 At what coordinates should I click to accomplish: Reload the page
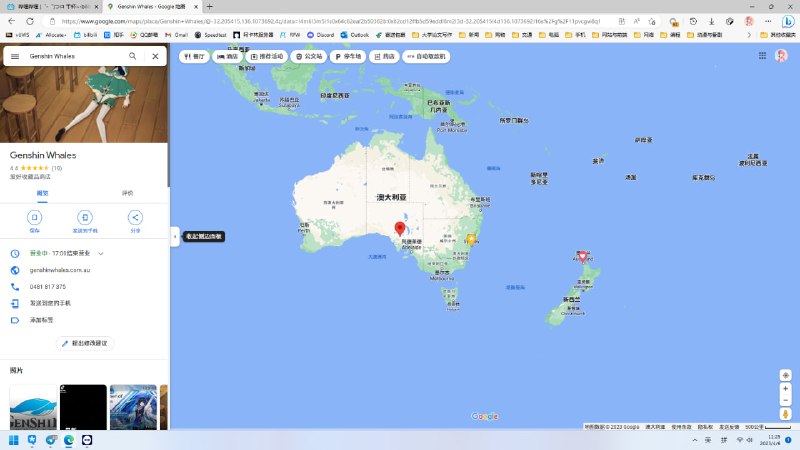30,21
